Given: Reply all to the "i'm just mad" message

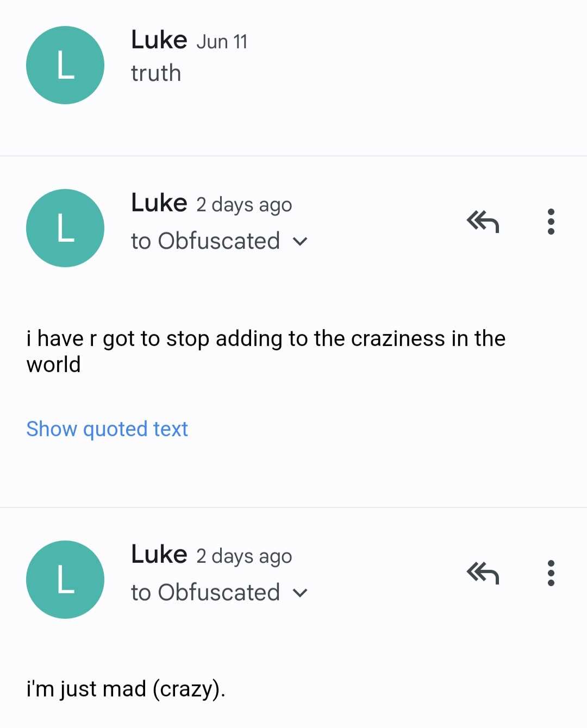Looking at the screenshot, I should tap(483, 573).
